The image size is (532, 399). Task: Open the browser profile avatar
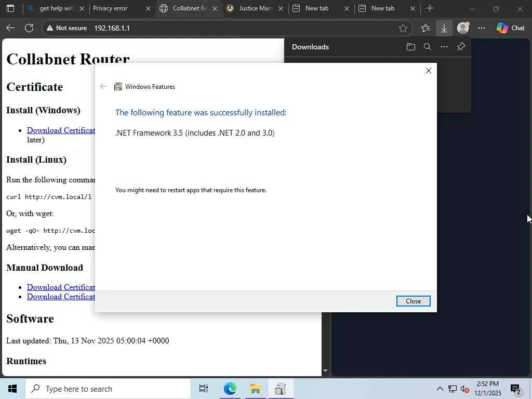(463, 28)
